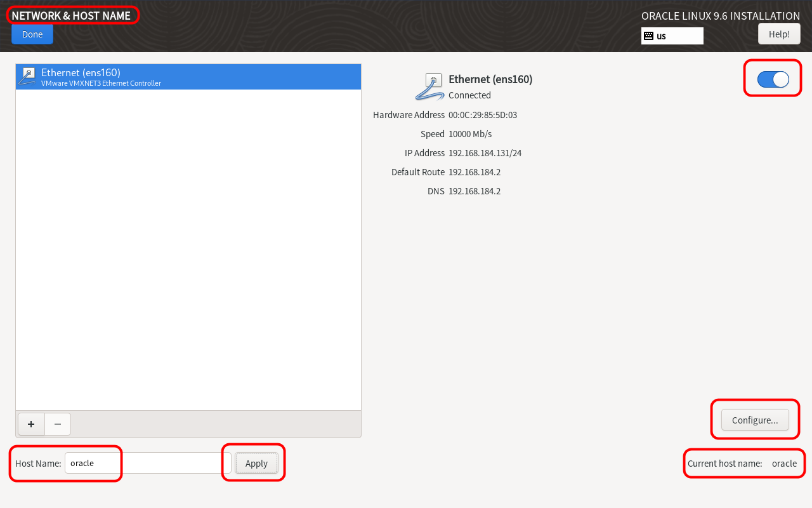Click the Current host name value oracle

784,464
